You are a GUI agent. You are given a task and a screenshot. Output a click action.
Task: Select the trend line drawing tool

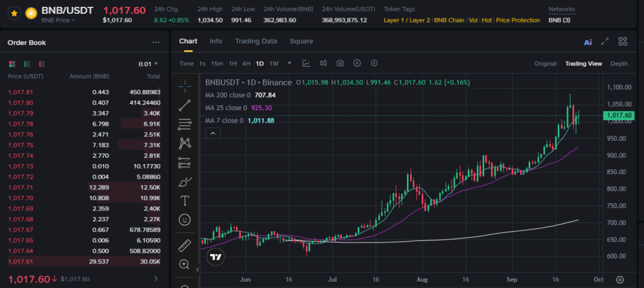tap(185, 105)
